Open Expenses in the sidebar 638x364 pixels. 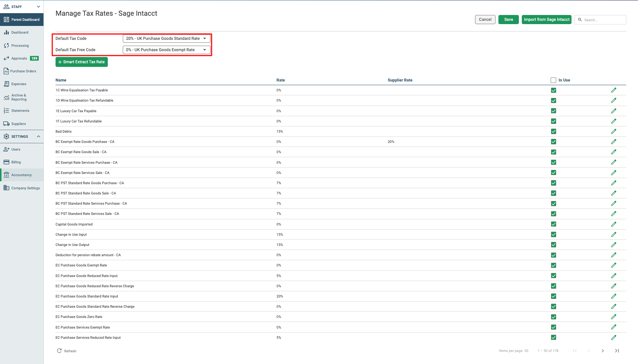point(22,84)
